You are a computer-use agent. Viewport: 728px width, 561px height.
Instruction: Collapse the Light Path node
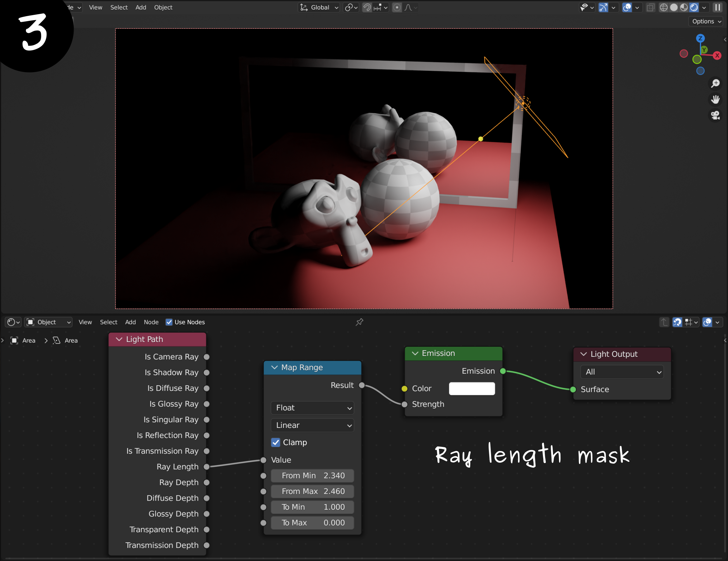(x=119, y=339)
